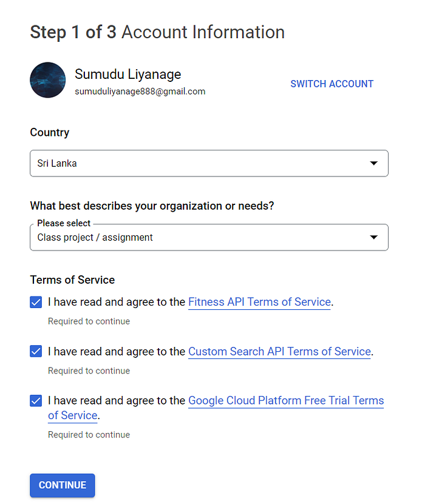Open Custom Search API Terms of Service link
This screenshot has height=504, width=425.
[279, 352]
